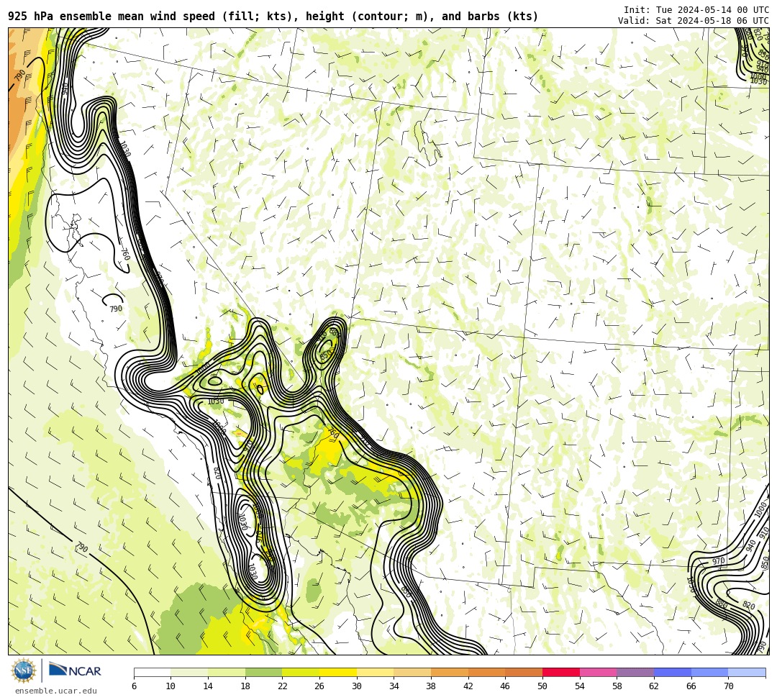Image resolution: width=777 pixels, height=700 pixels.
Task: Click the colorbar tick label '54'
Action: pyautogui.click(x=580, y=686)
